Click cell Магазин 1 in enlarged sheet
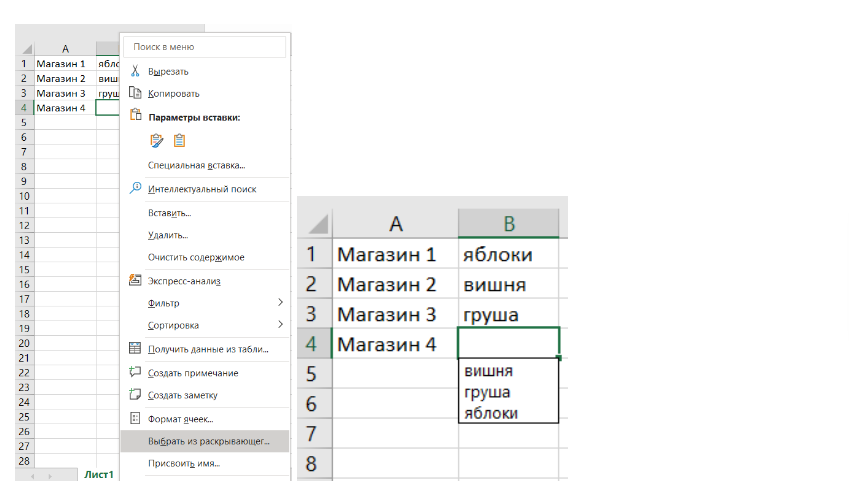 [x=395, y=254]
